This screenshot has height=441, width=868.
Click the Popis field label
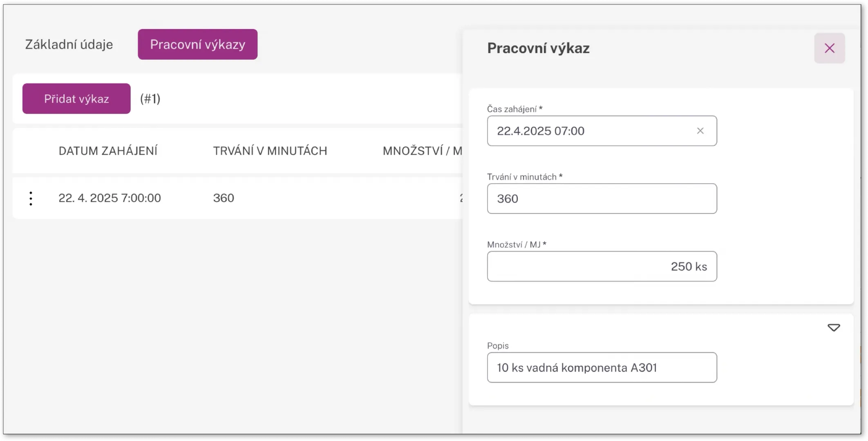pos(498,346)
